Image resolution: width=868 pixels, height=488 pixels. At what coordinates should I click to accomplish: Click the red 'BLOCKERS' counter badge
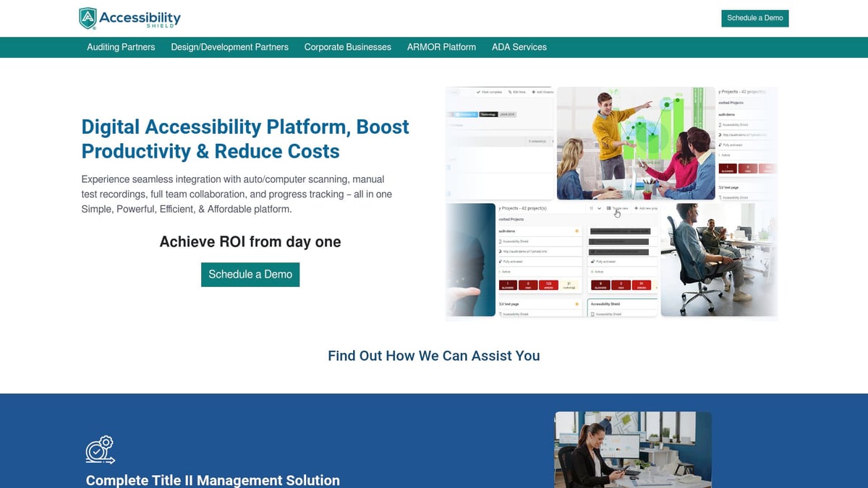click(x=508, y=285)
